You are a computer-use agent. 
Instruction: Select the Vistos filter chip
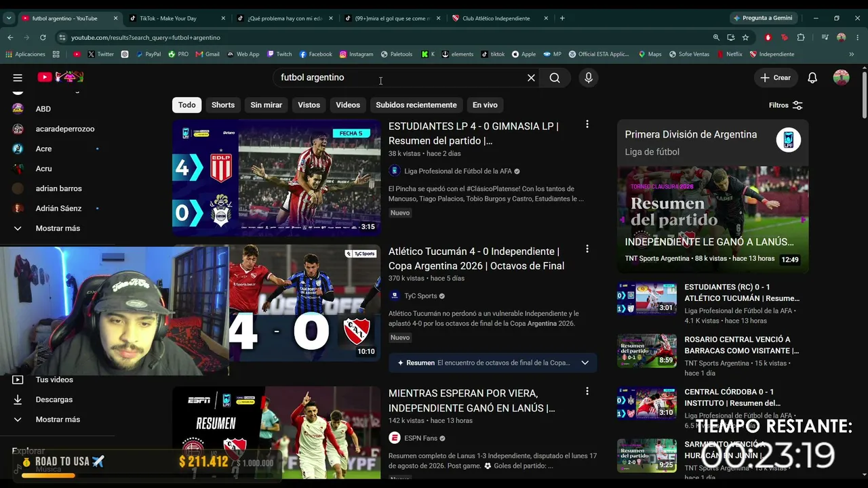coord(309,105)
